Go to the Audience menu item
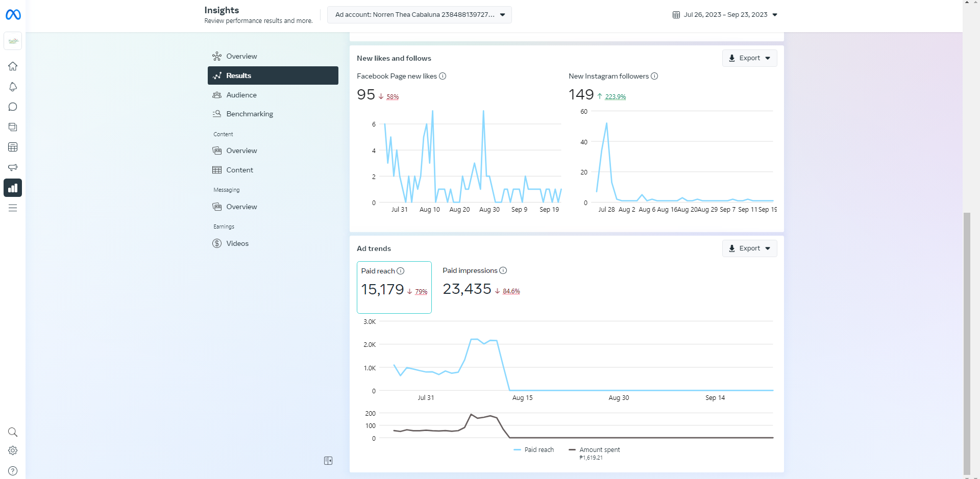Image resolution: width=980 pixels, height=479 pixels. tap(241, 95)
